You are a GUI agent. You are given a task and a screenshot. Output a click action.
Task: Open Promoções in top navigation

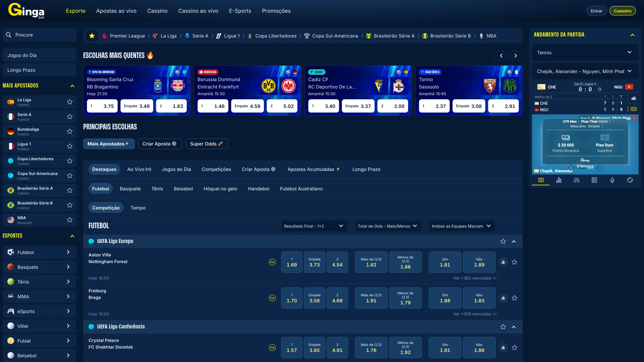(x=276, y=11)
